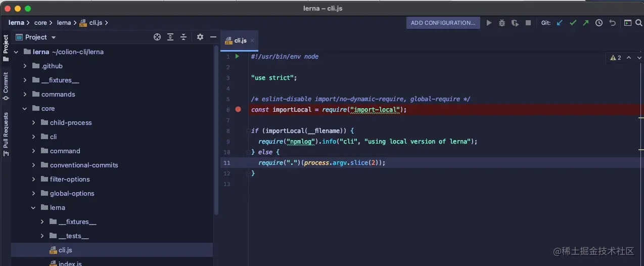Collapse the core folder
The width and height of the screenshot is (644, 266).
(x=25, y=108)
